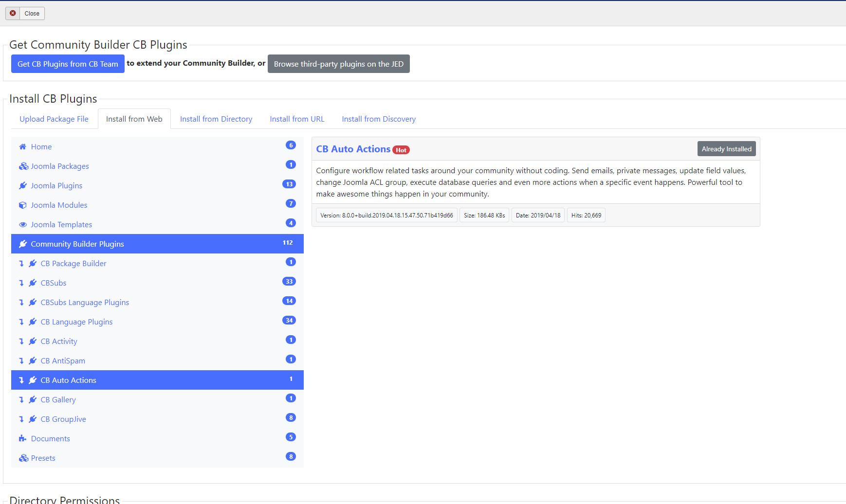Open the Joomla Plugins category

coord(157,185)
